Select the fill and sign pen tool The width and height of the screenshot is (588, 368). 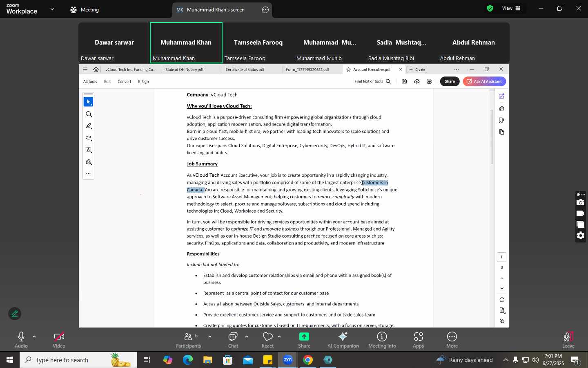(88, 162)
